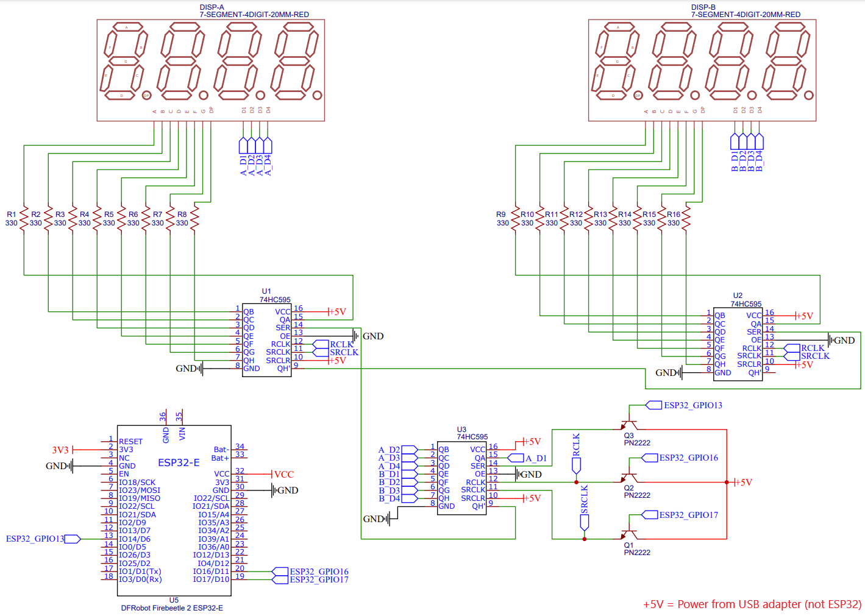Select the 3V3 power label on ESP32
Screen dimensions: 865x616
60,450
